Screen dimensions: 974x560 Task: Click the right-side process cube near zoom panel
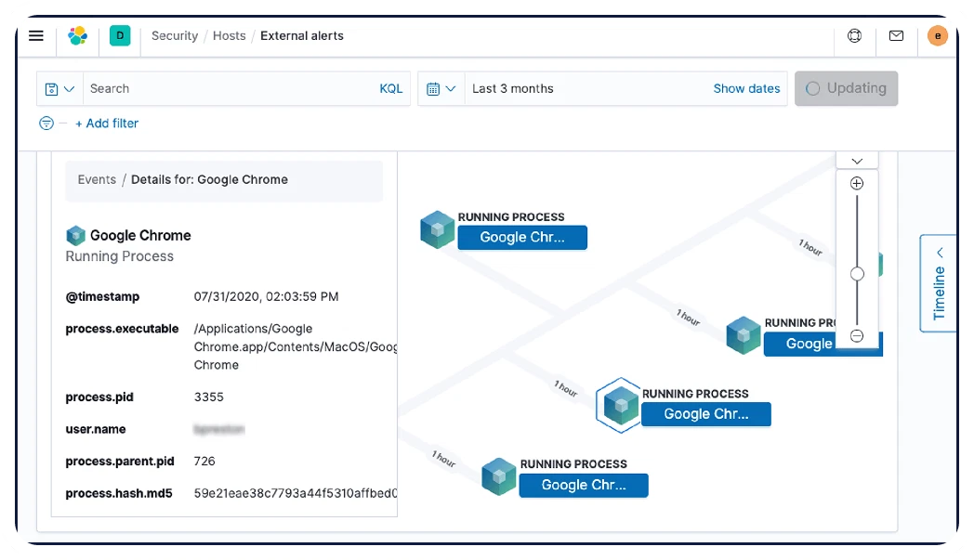744,335
